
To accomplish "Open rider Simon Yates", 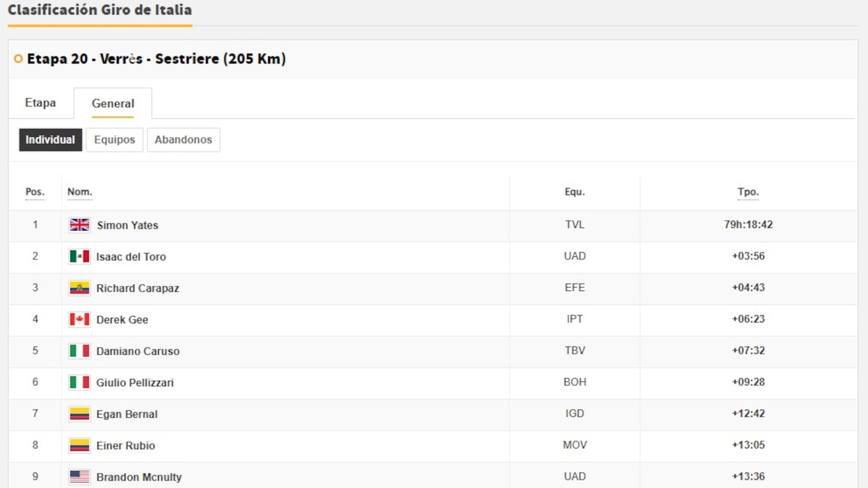I will 127,225.
